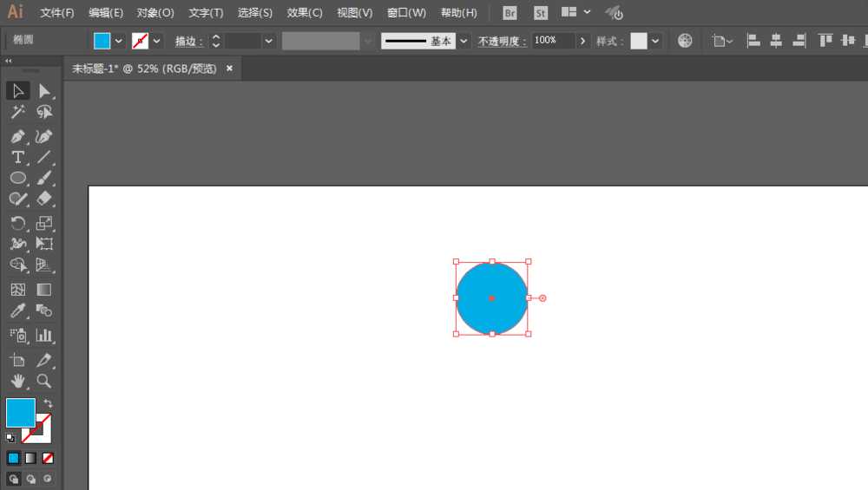
Task: Select the Slice tool
Action: click(x=44, y=360)
